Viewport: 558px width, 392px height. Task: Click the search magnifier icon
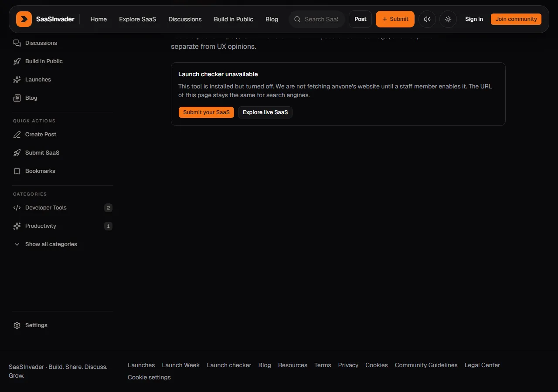pyautogui.click(x=297, y=19)
